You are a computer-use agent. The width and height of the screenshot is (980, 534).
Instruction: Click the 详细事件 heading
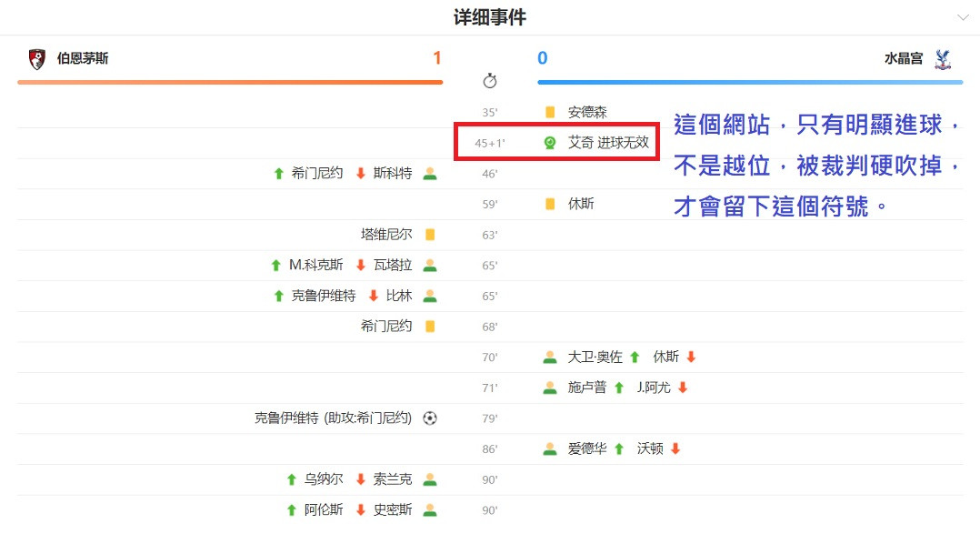[x=490, y=17]
